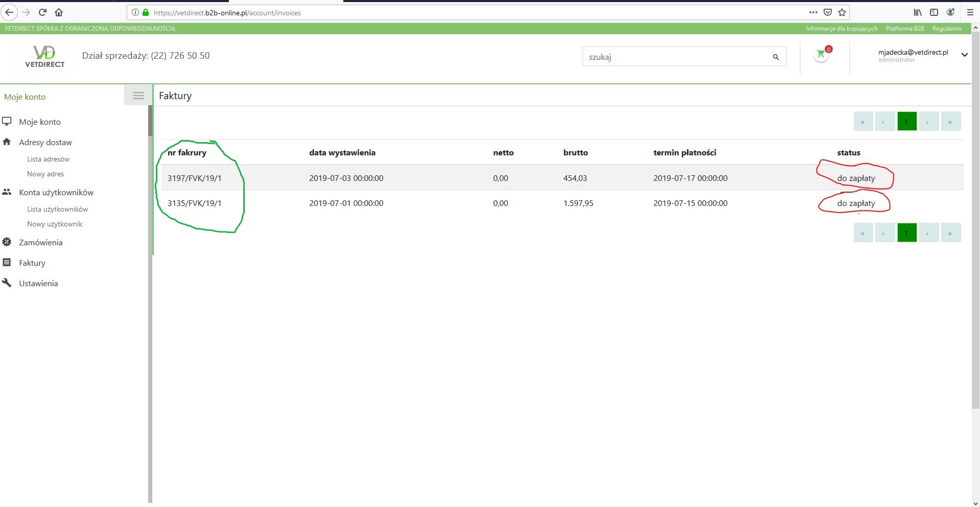
Task: Click the browser home icon
Action: tap(59, 12)
